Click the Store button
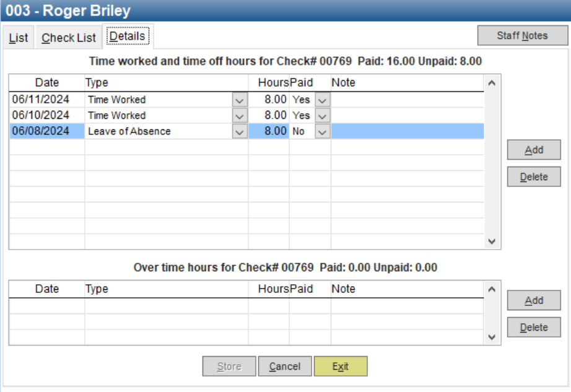The image size is (571, 392). coord(229,366)
